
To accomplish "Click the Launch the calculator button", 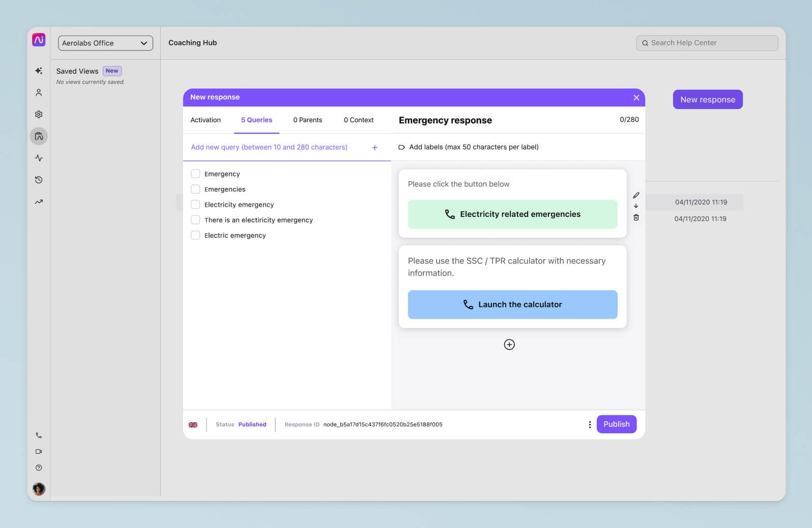I will click(x=512, y=304).
